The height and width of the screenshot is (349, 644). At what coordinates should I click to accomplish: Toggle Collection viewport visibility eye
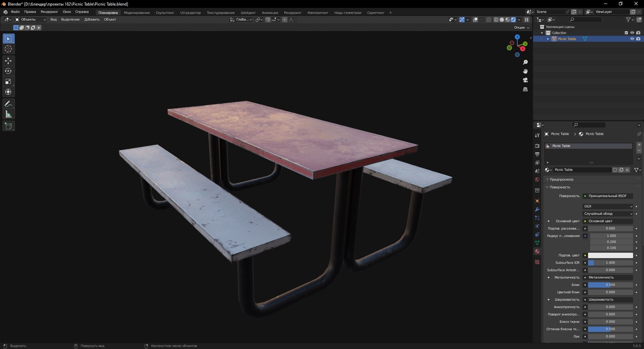tap(632, 33)
